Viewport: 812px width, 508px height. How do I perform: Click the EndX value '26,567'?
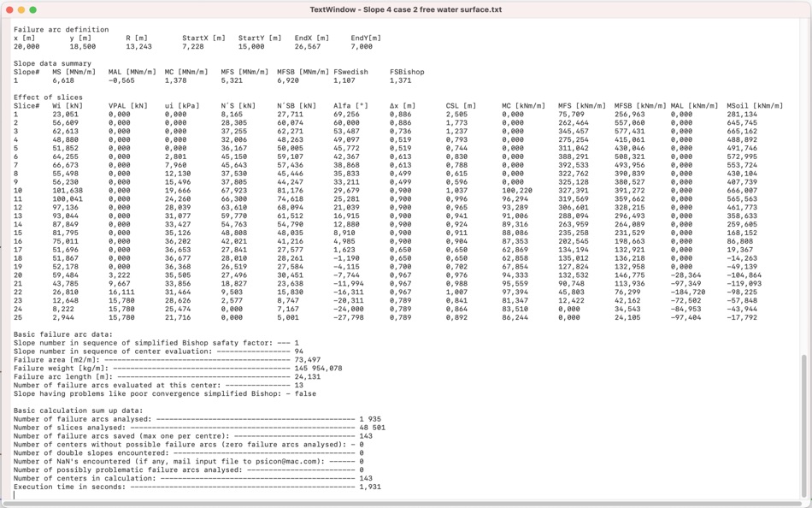(x=308, y=46)
